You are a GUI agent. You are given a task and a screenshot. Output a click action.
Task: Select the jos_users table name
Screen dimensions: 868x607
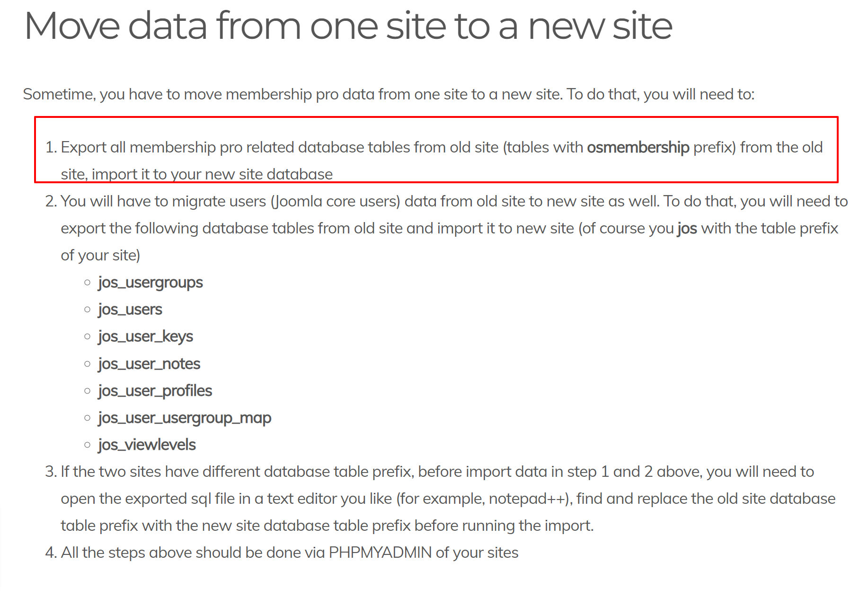pyautogui.click(x=130, y=310)
